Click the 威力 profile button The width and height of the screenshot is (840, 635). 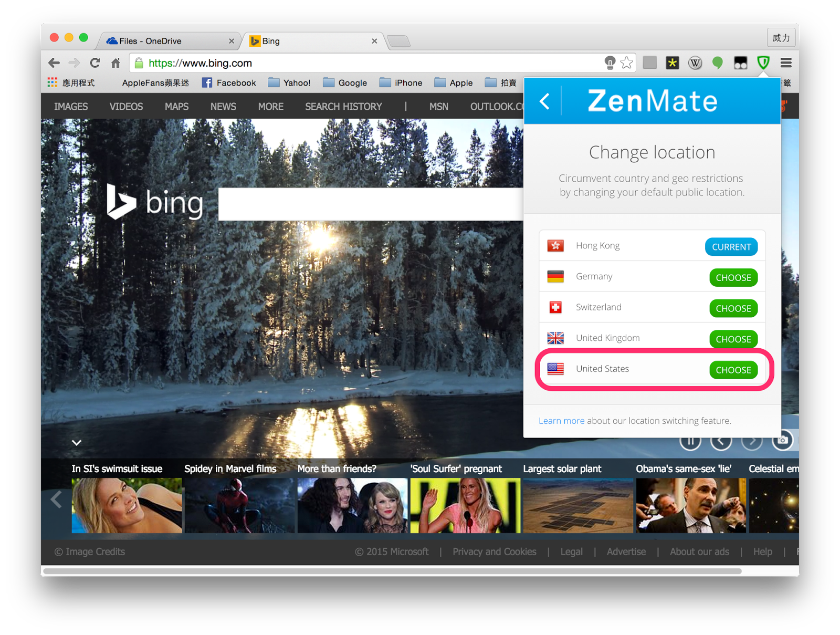781,38
